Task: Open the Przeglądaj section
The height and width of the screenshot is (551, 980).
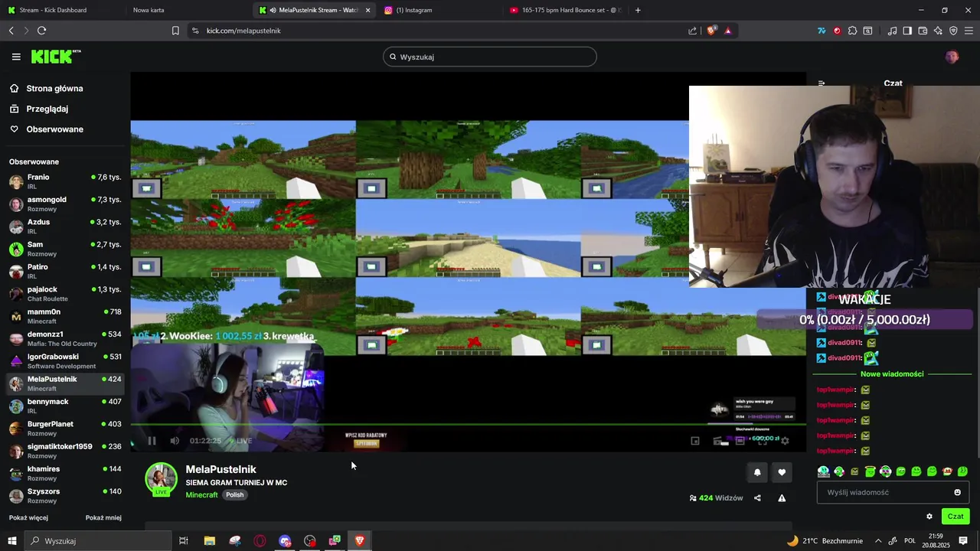Action: 47,109
